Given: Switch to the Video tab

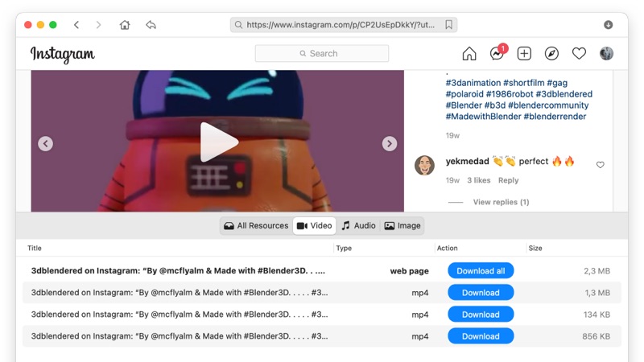Looking at the screenshot, I should coord(315,226).
